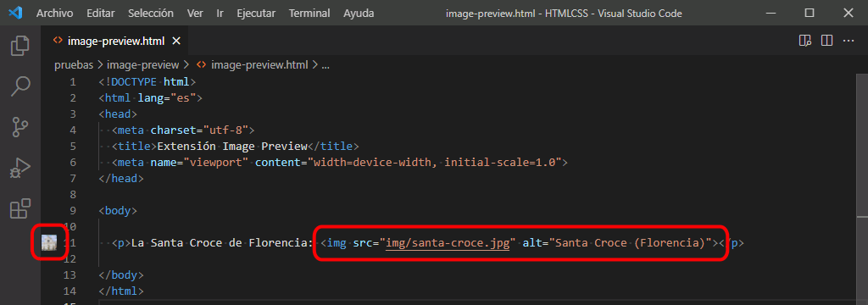
Task: Open the Search view in activity bar
Action: 20,86
